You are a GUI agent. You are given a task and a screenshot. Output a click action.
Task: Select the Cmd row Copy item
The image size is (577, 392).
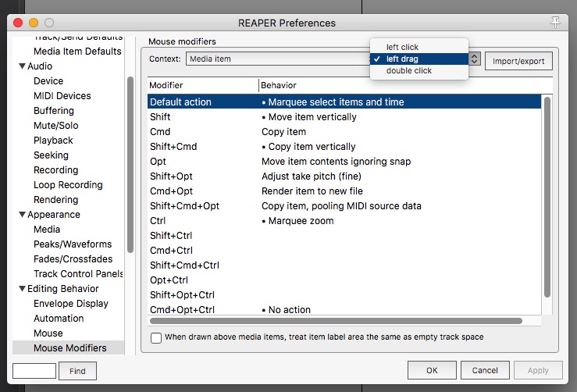344,132
